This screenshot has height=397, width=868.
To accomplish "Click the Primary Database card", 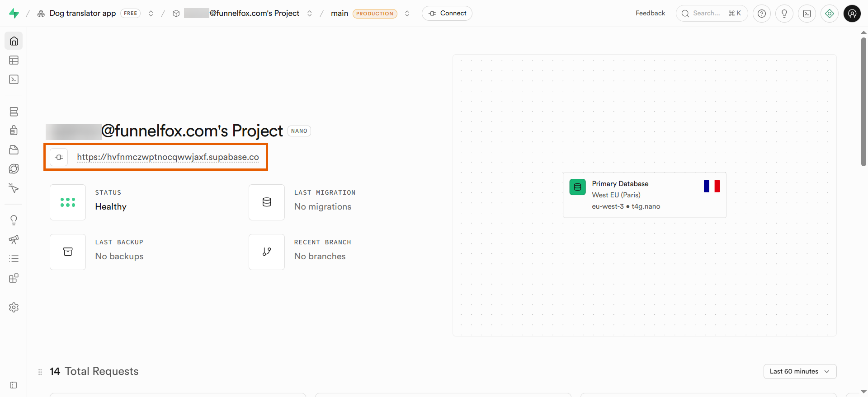I will coord(645,195).
